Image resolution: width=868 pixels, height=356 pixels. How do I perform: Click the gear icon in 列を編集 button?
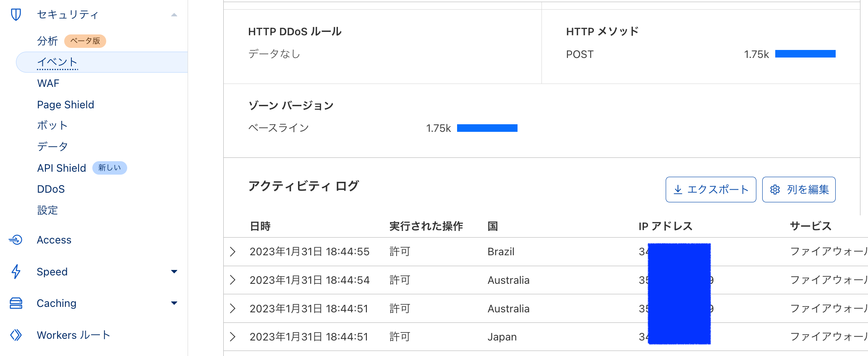click(775, 190)
